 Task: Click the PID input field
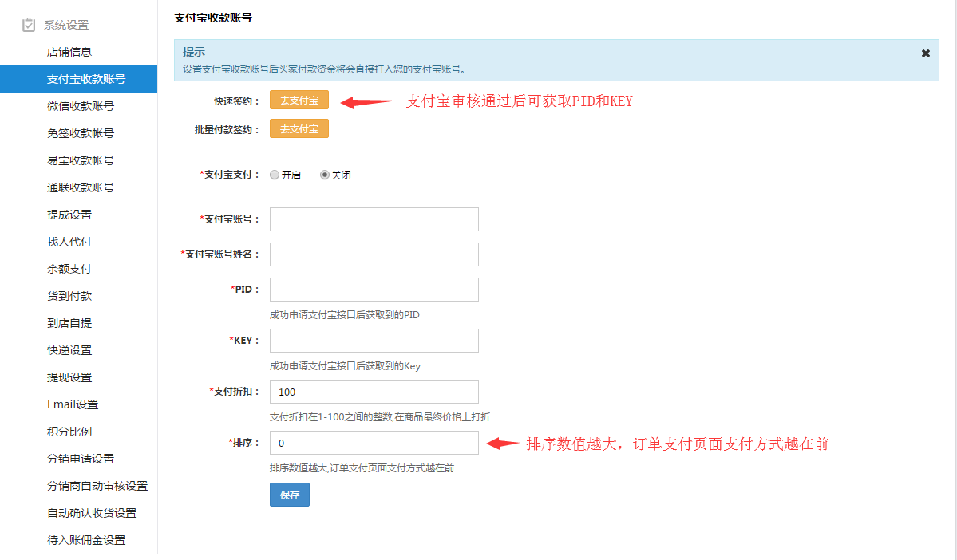[x=374, y=290]
